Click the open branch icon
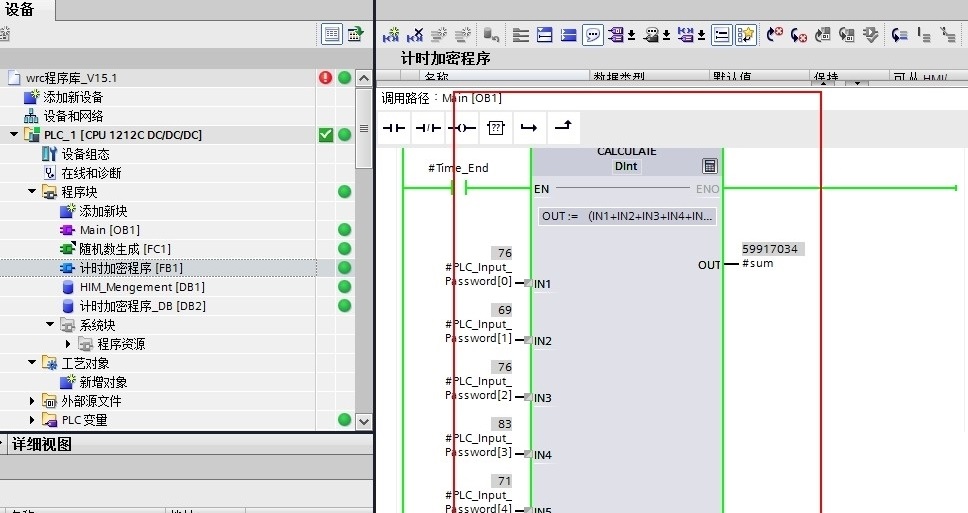 click(529, 128)
